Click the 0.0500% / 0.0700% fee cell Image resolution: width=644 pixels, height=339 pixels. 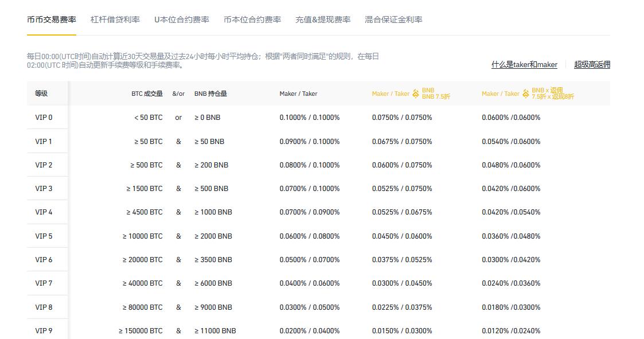(310, 260)
